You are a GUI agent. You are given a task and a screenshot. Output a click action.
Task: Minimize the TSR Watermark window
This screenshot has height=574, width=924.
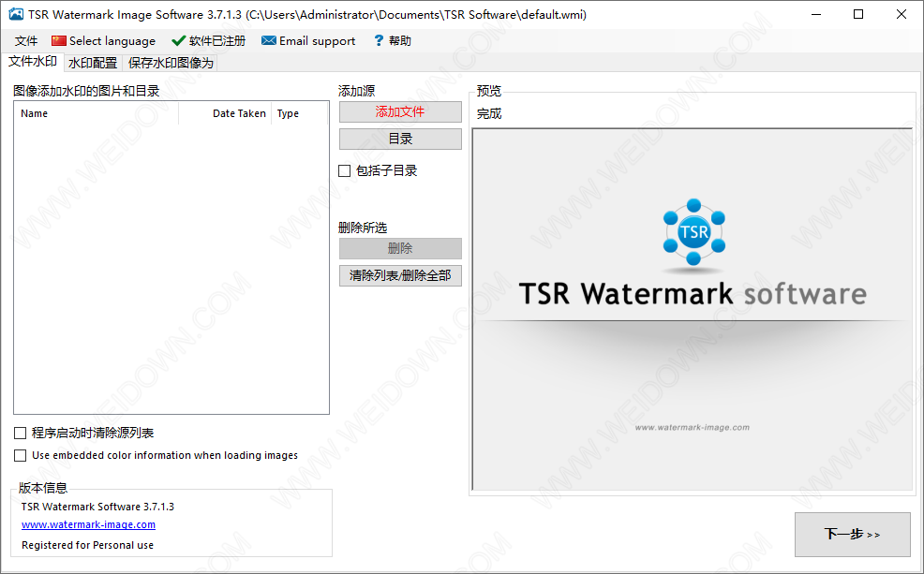(816, 14)
